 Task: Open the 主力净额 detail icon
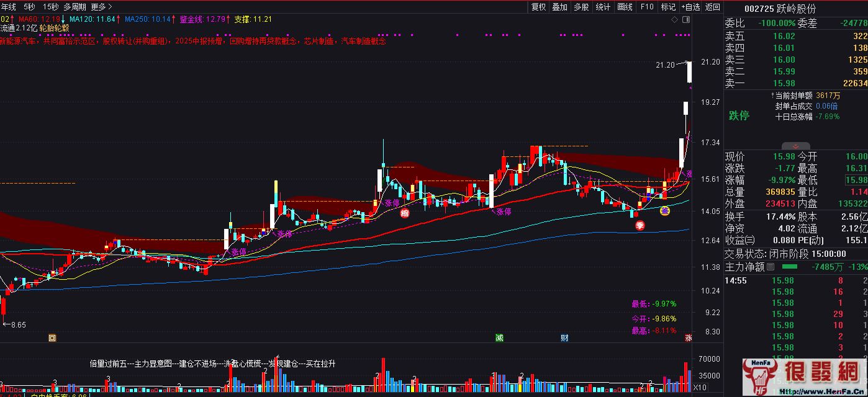[x=771, y=267]
